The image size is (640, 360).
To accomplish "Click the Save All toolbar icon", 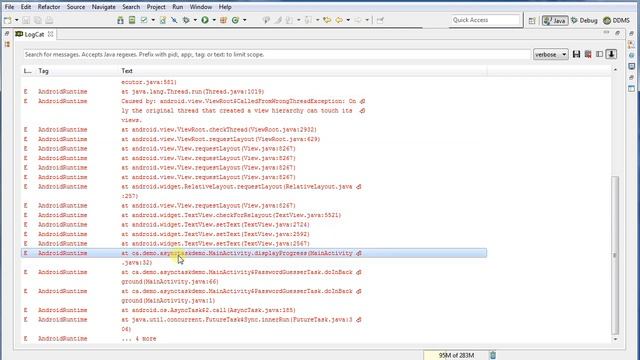I will (x=38, y=20).
